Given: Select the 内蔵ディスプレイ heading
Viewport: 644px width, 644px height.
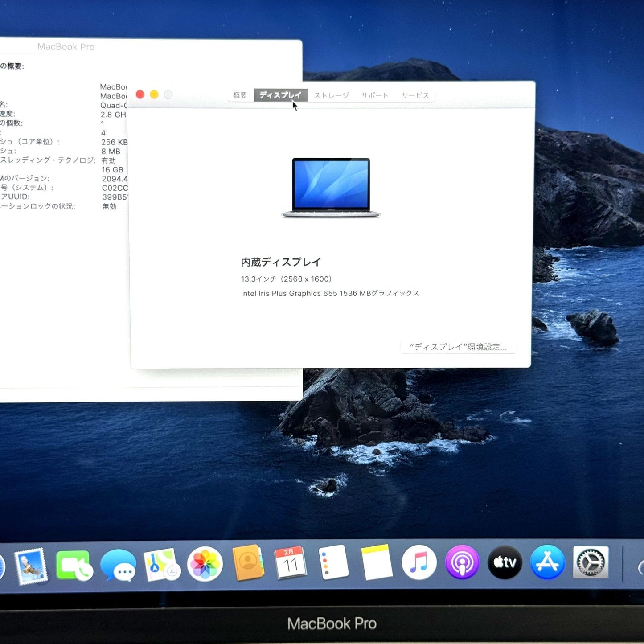Looking at the screenshot, I should pos(281,262).
